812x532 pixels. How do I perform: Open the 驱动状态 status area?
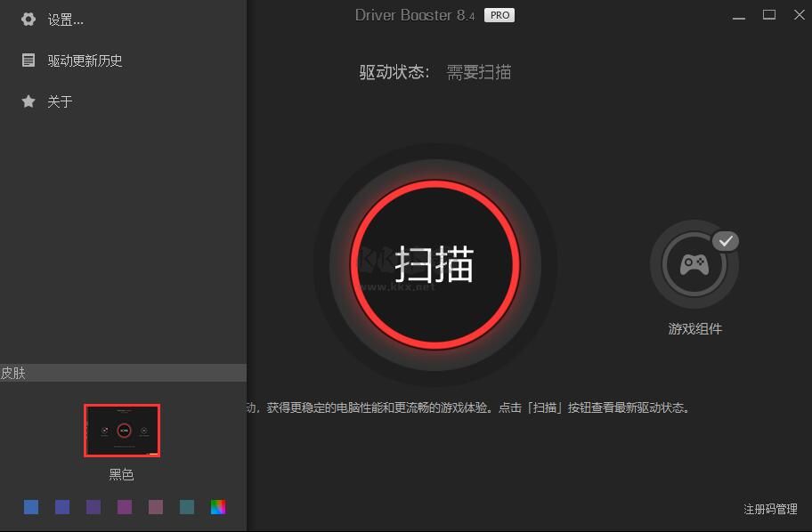click(x=388, y=72)
